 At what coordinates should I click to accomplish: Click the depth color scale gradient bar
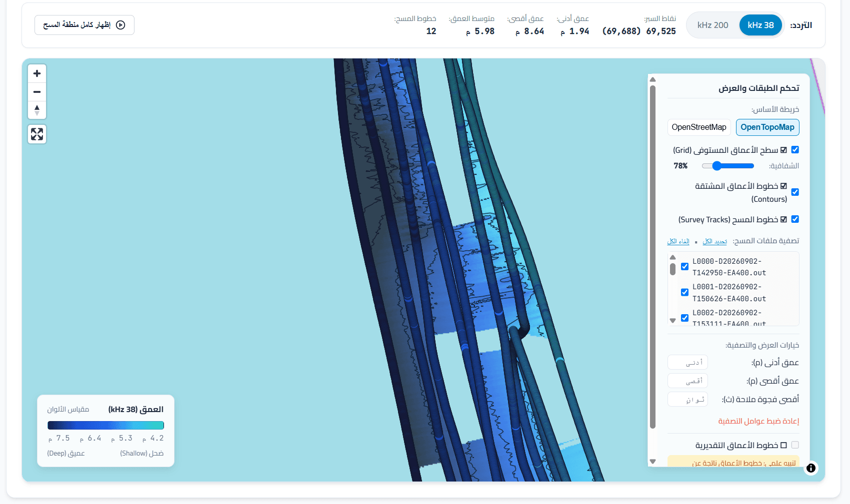105,426
